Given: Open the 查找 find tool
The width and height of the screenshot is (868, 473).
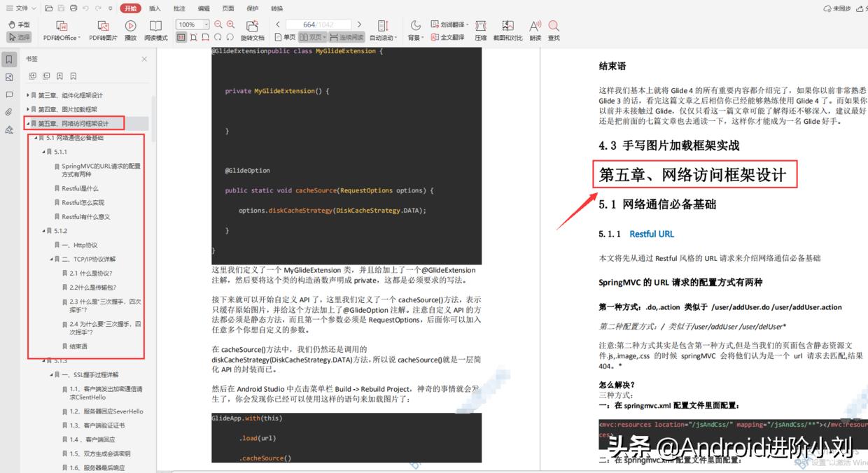Looking at the screenshot, I should pyautogui.click(x=553, y=31).
